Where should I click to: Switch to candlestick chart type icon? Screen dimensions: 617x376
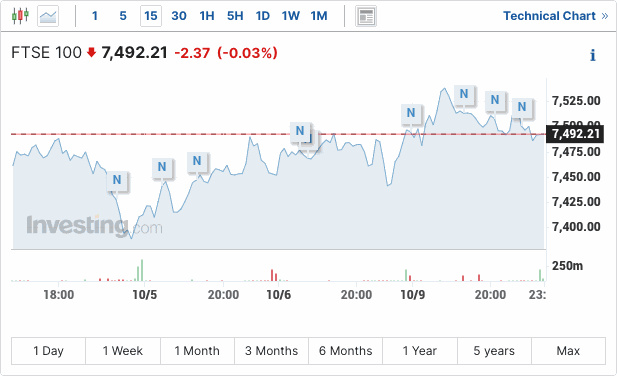click(x=20, y=16)
